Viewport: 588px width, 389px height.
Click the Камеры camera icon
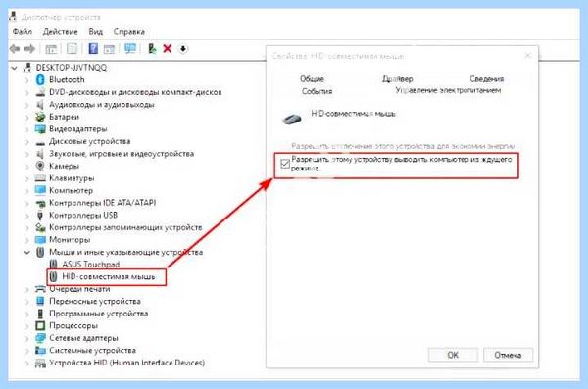click(x=40, y=166)
